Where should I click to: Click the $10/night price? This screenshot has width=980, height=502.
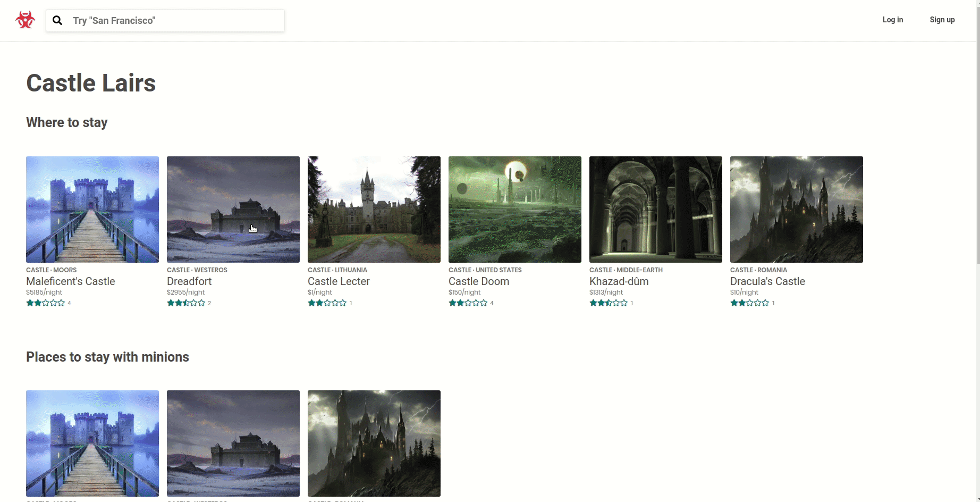point(745,292)
